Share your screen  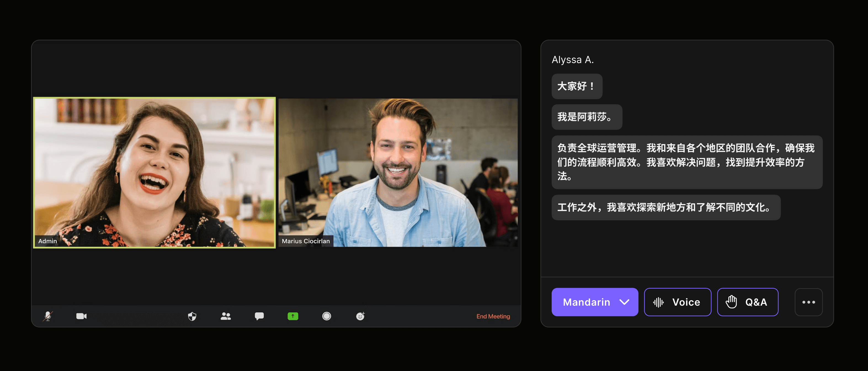coord(293,316)
